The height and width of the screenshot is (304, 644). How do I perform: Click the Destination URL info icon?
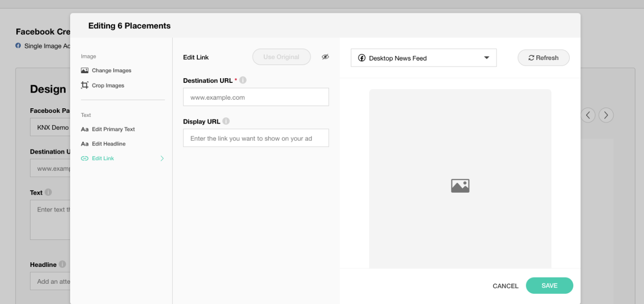[x=243, y=80]
